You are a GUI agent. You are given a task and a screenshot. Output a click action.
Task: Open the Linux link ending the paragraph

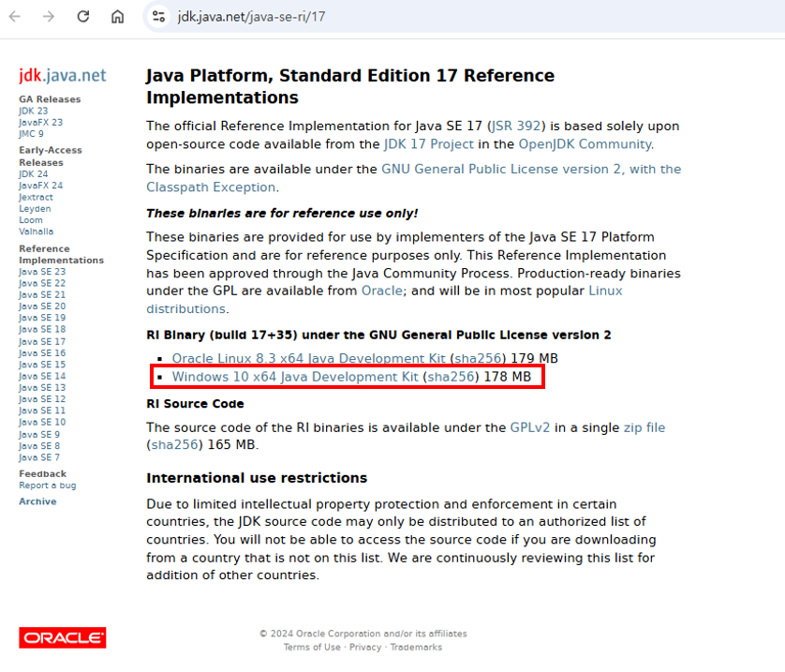pyautogui.click(x=605, y=291)
